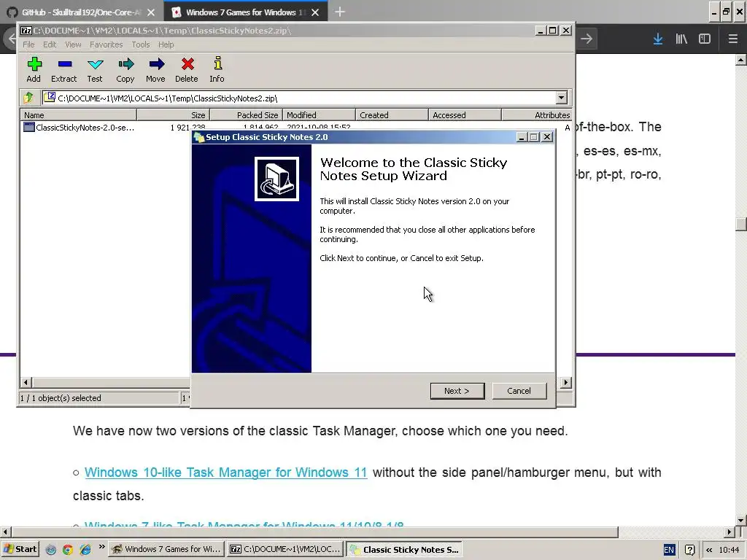Image resolution: width=747 pixels, height=560 pixels.
Task: Open the Help menu in 7-Zip
Action: pyautogui.click(x=166, y=44)
